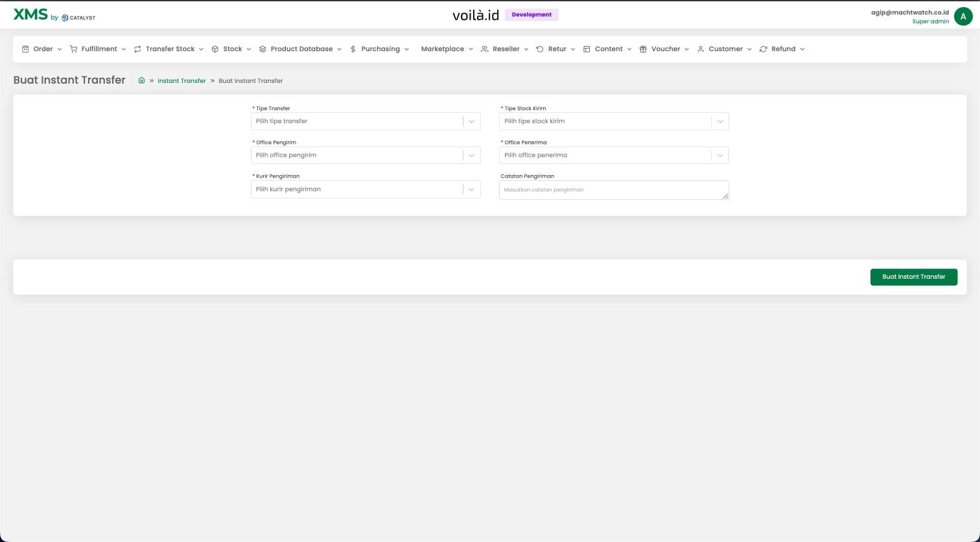
Task: Open the Order menu
Action: [x=42, y=49]
